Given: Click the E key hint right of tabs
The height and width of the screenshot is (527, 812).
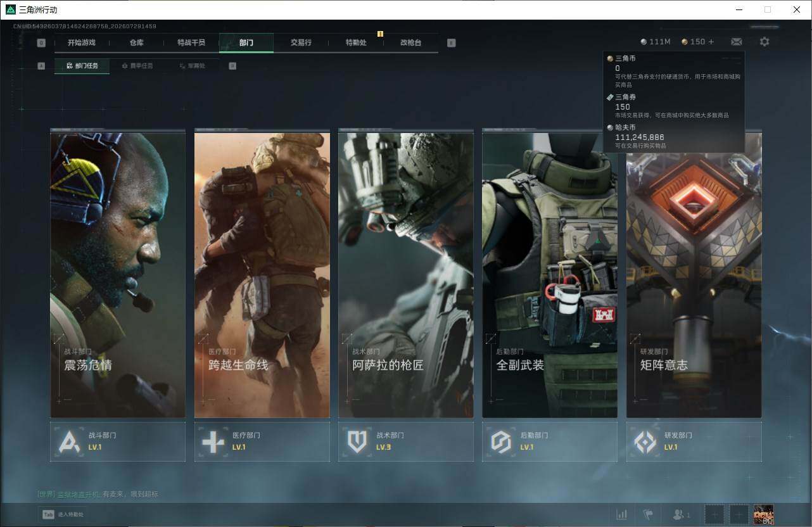Looking at the screenshot, I should coord(451,43).
